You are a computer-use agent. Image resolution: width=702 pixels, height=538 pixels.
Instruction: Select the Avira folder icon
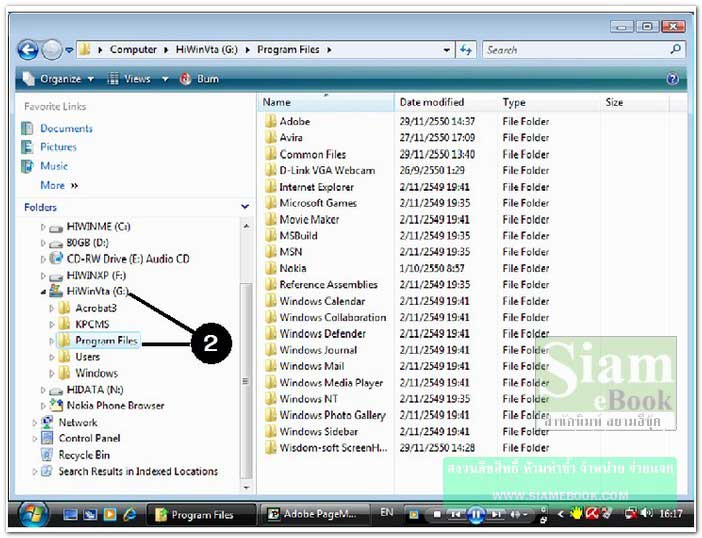[270, 137]
